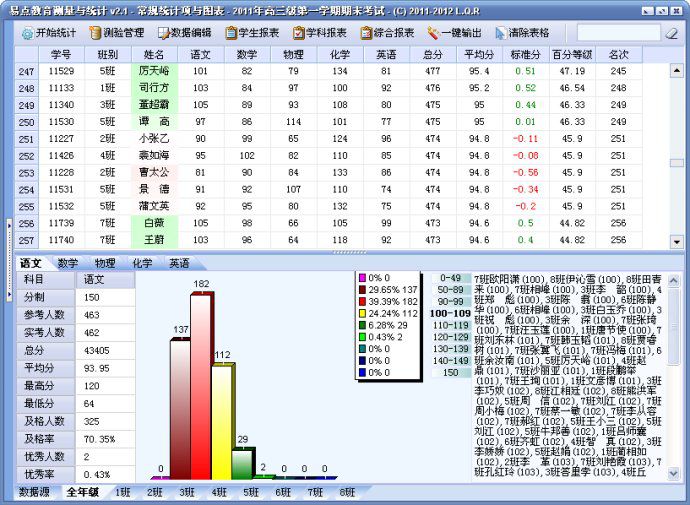Viewport: 690px width, 505px height.
Task: Click the 一键输出 export tool
Action: pyautogui.click(x=454, y=33)
